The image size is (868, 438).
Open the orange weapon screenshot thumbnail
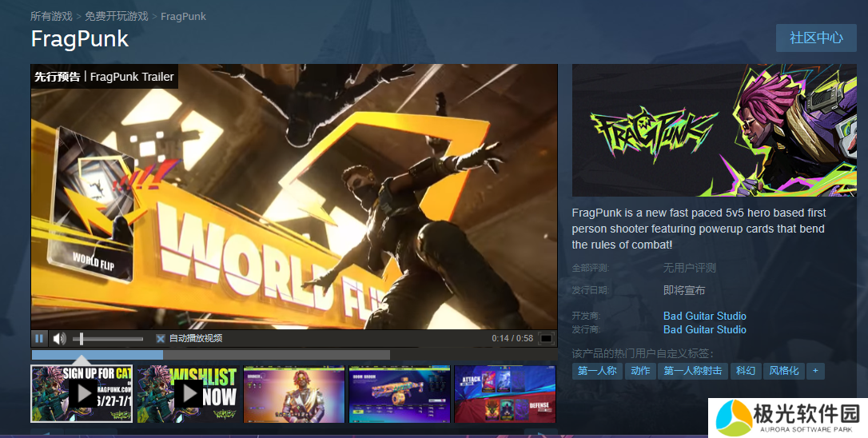point(399,394)
